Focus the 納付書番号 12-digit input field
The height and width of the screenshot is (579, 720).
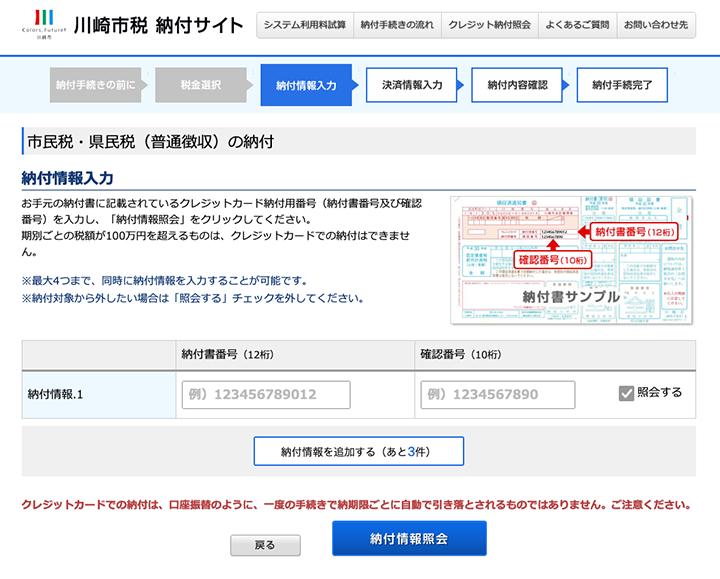click(266, 394)
